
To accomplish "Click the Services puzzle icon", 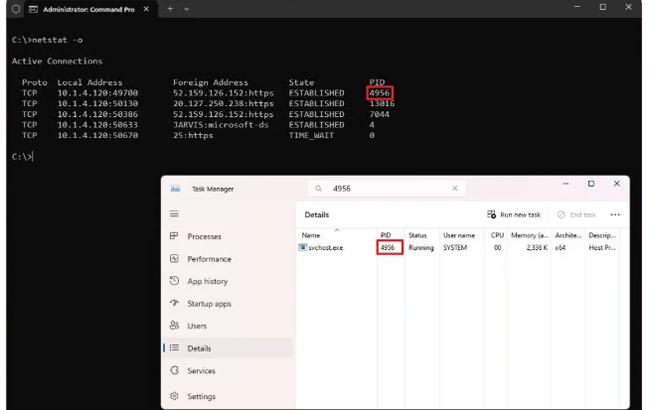I will (x=174, y=371).
